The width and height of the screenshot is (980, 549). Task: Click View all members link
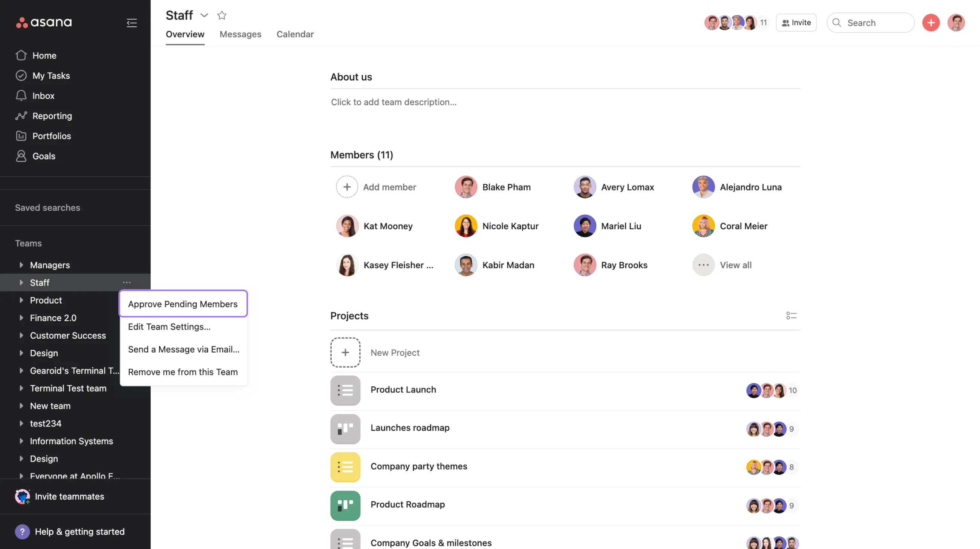tap(735, 265)
